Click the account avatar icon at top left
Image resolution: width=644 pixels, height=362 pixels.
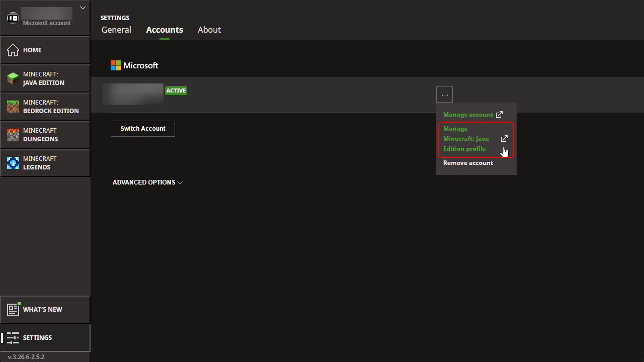coord(13,19)
